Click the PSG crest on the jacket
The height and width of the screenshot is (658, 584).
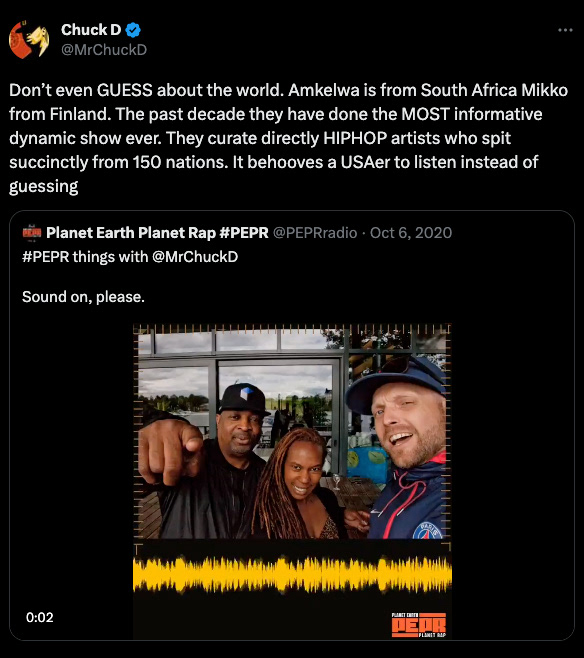click(427, 530)
